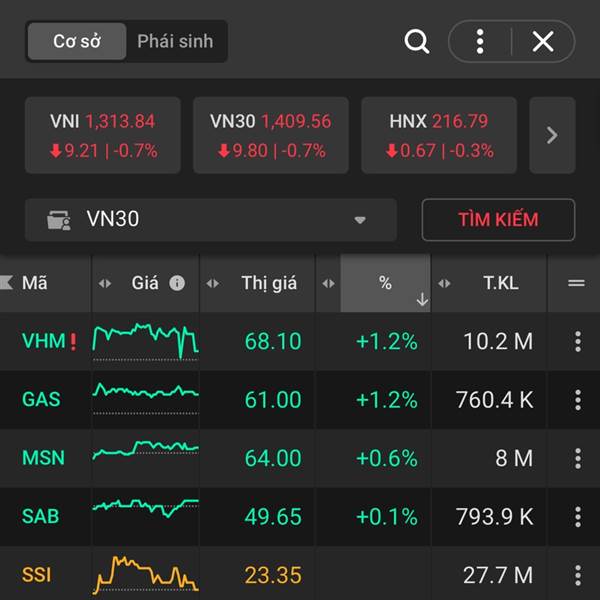The width and height of the screenshot is (600, 600).
Task: Sort by the % column header
Action: click(385, 283)
